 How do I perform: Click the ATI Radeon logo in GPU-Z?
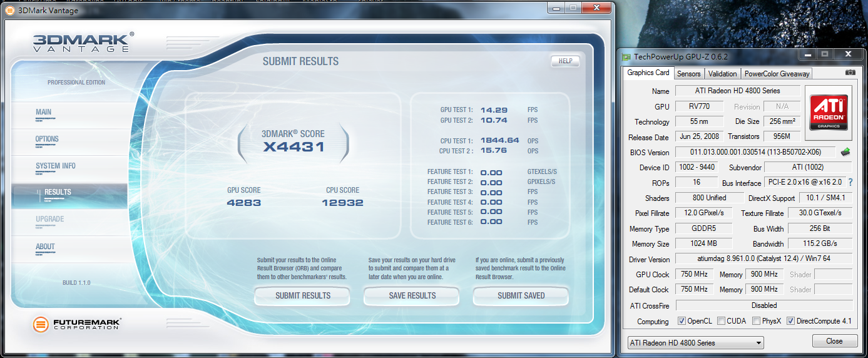click(x=829, y=112)
